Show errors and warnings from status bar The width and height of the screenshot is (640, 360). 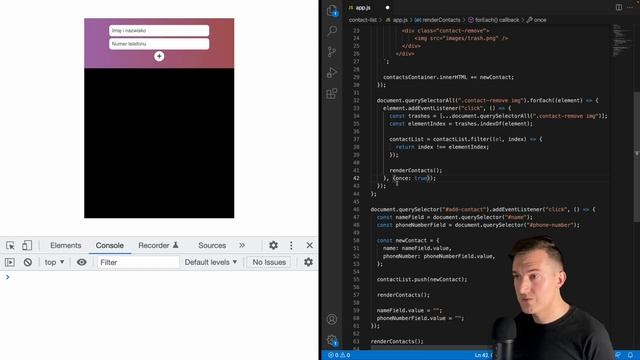(339, 355)
